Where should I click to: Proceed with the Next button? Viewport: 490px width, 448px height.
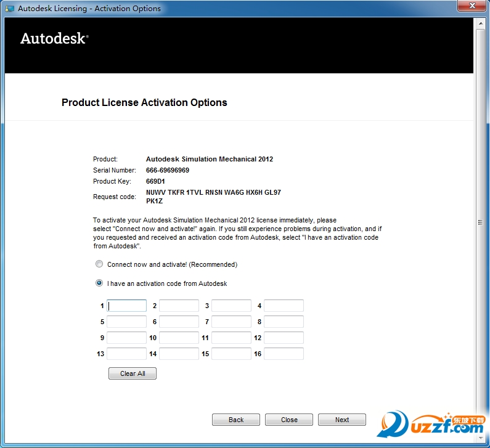pyautogui.click(x=342, y=420)
